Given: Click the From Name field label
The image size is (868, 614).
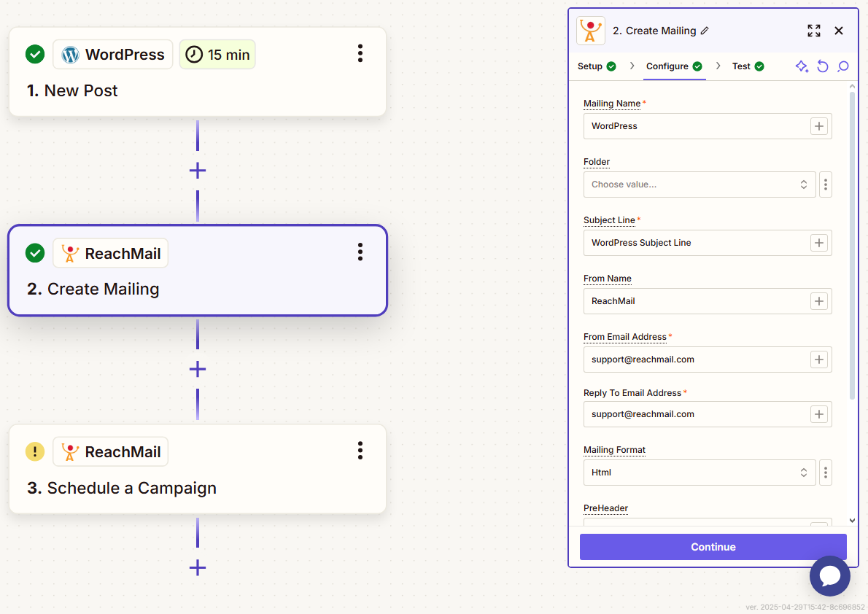Looking at the screenshot, I should coord(608,279).
